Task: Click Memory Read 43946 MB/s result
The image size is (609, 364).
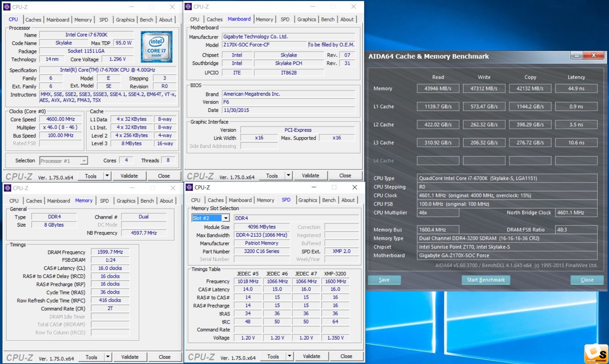Action: [x=438, y=88]
